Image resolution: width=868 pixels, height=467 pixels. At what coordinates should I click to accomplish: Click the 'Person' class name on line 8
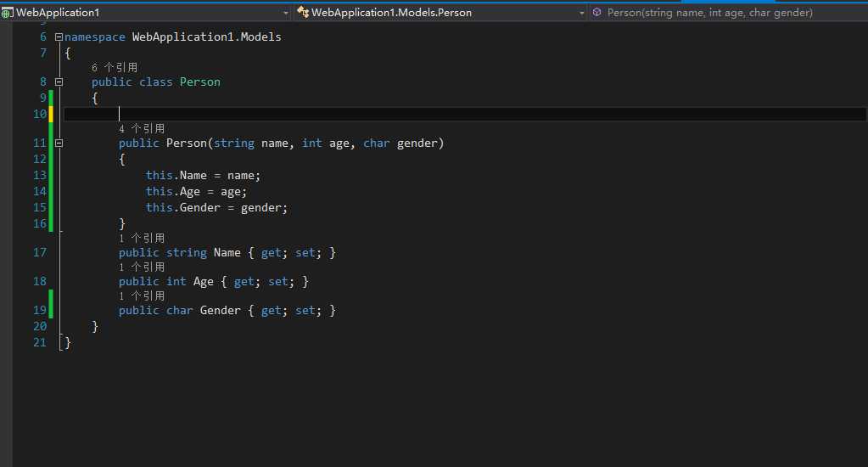[200, 82]
